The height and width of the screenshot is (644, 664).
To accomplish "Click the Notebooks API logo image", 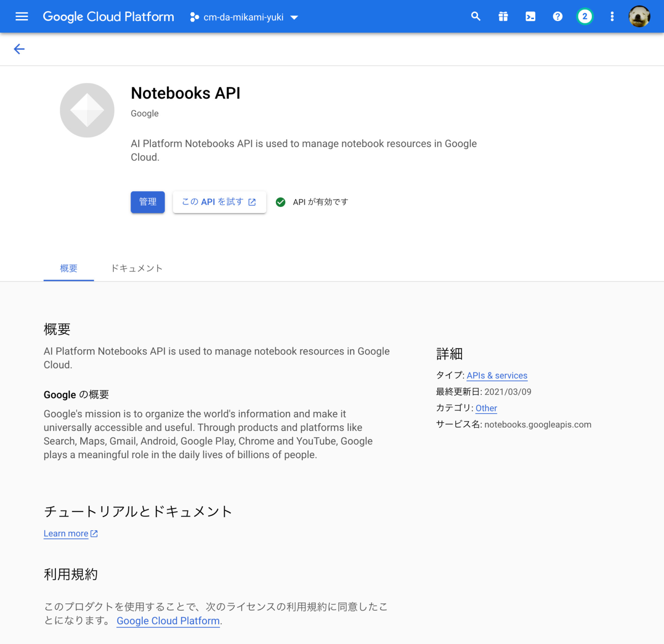I will pyautogui.click(x=87, y=110).
